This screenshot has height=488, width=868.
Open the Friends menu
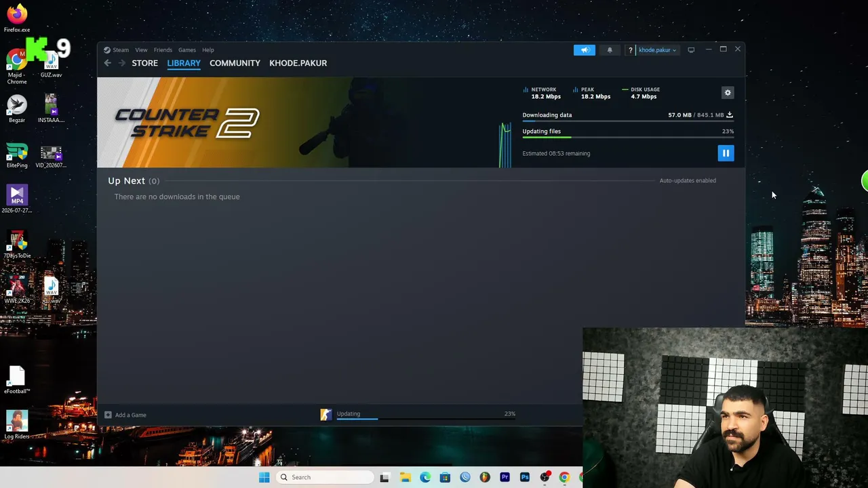click(163, 50)
